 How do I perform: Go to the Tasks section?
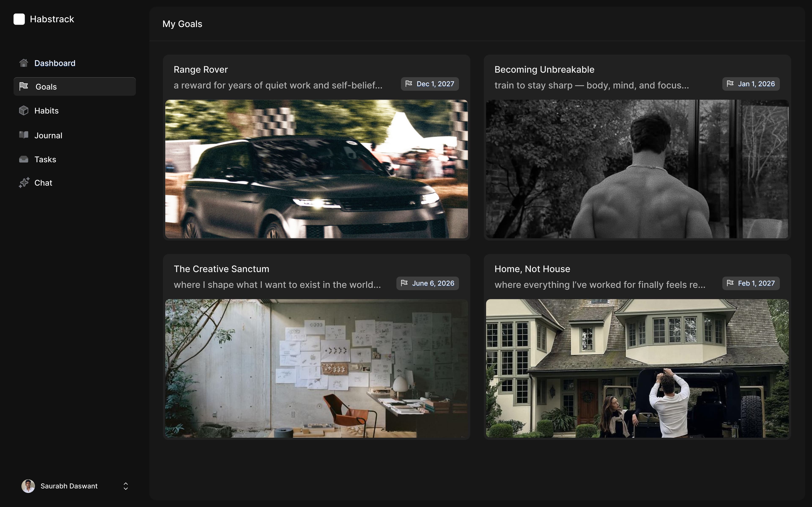pos(45,159)
